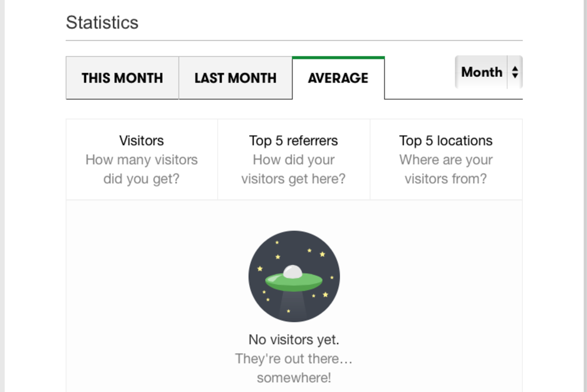Open the Top 5 locations panel

(x=446, y=160)
